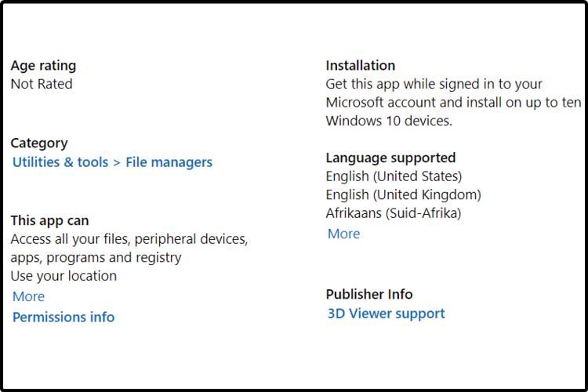Screen dimensions: 588x392
Task: Expand More under This app can
Action: [28, 296]
